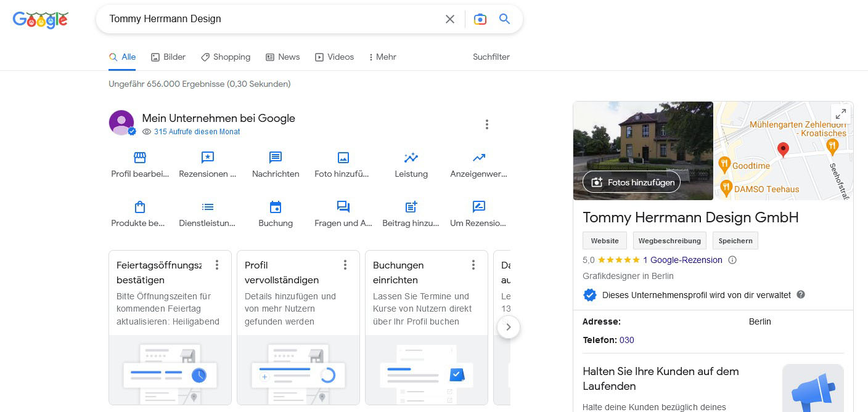Open the Leistung performance icon
868x412 pixels.
tap(411, 158)
